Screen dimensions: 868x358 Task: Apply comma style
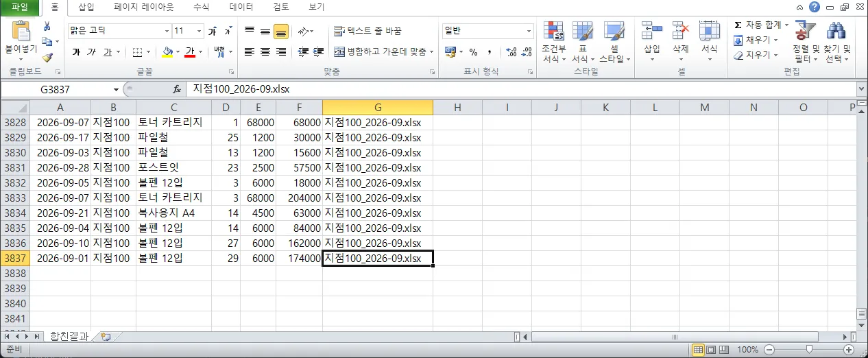(490, 52)
